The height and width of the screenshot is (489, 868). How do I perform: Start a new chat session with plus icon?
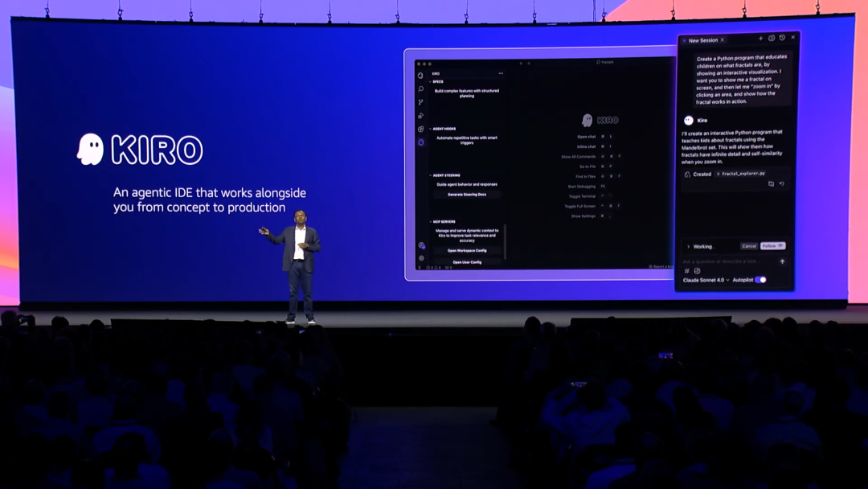pos(760,39)
